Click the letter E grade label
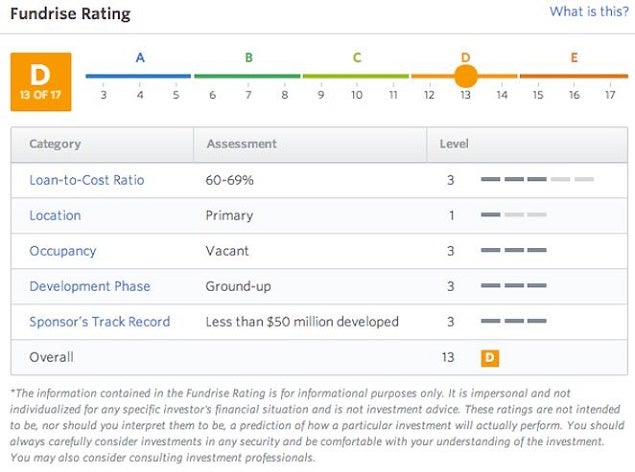Screen dimensions: 635x472 tap(574, 57)
